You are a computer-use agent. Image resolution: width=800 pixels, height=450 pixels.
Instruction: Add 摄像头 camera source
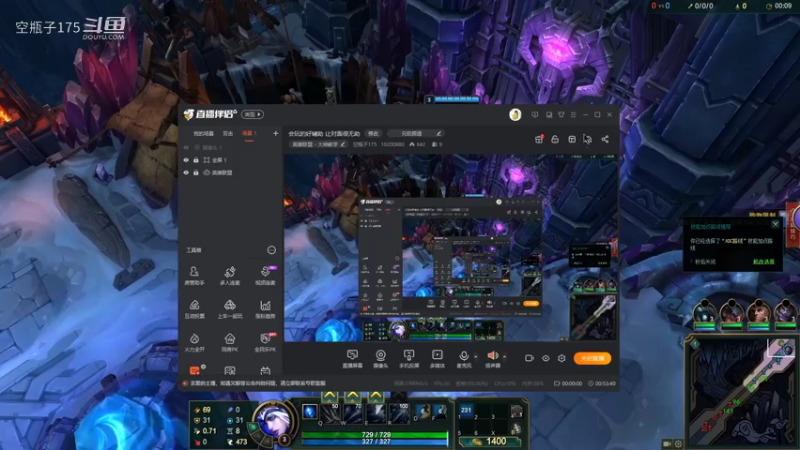[x=381, y=359]
